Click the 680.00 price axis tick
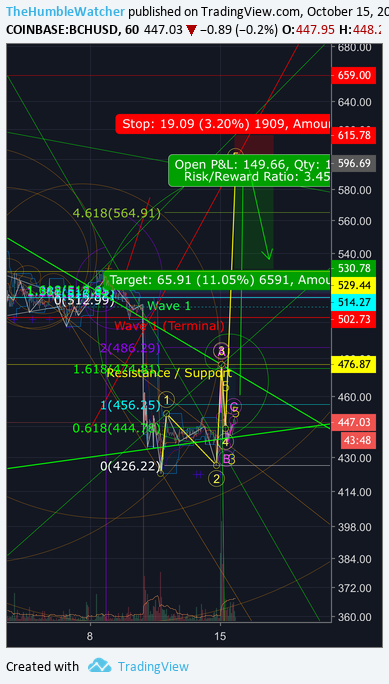Image resolution: width=389 pixels, height=684 pixels. (355, 47)
